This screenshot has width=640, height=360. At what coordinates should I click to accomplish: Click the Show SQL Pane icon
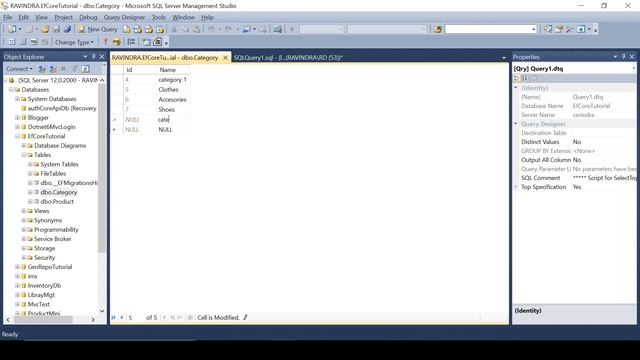click(x=34, y=42)
